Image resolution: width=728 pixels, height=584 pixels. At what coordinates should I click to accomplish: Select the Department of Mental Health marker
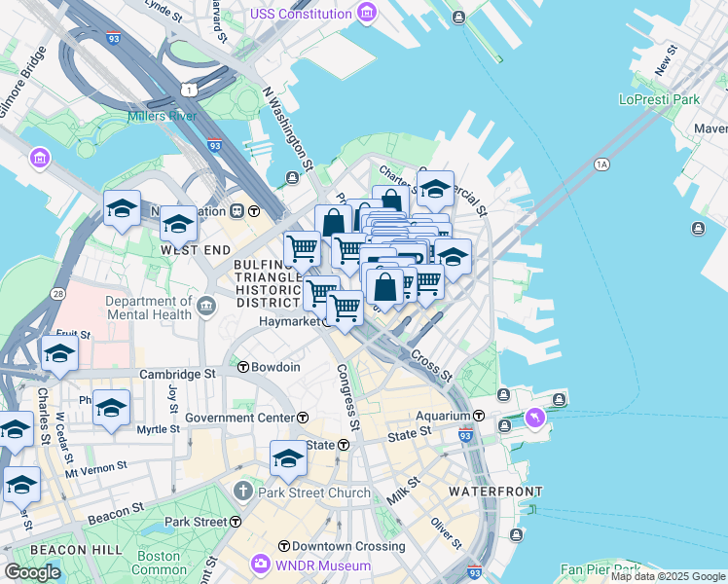(206, 307)
